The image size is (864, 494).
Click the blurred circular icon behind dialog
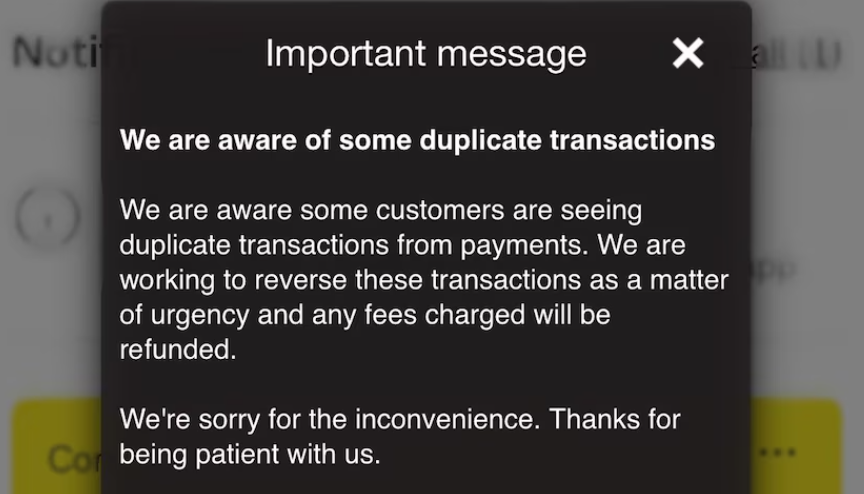pos(47,215)
